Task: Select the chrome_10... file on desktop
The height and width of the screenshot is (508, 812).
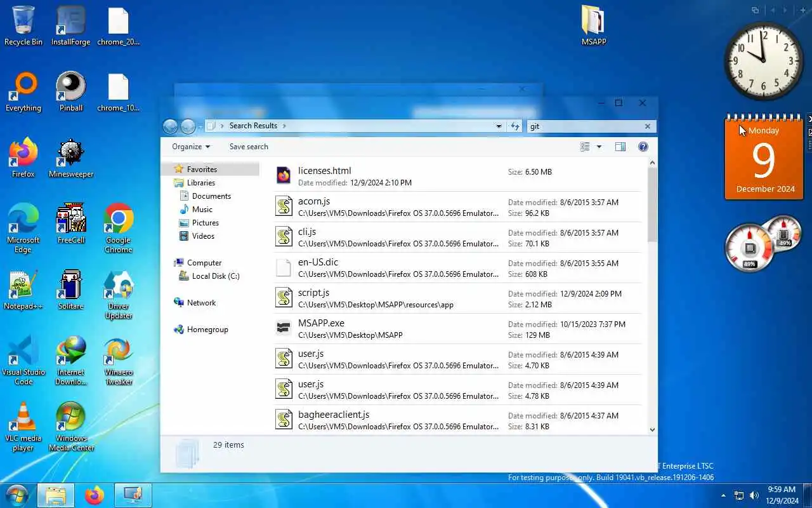Action: 119,93
